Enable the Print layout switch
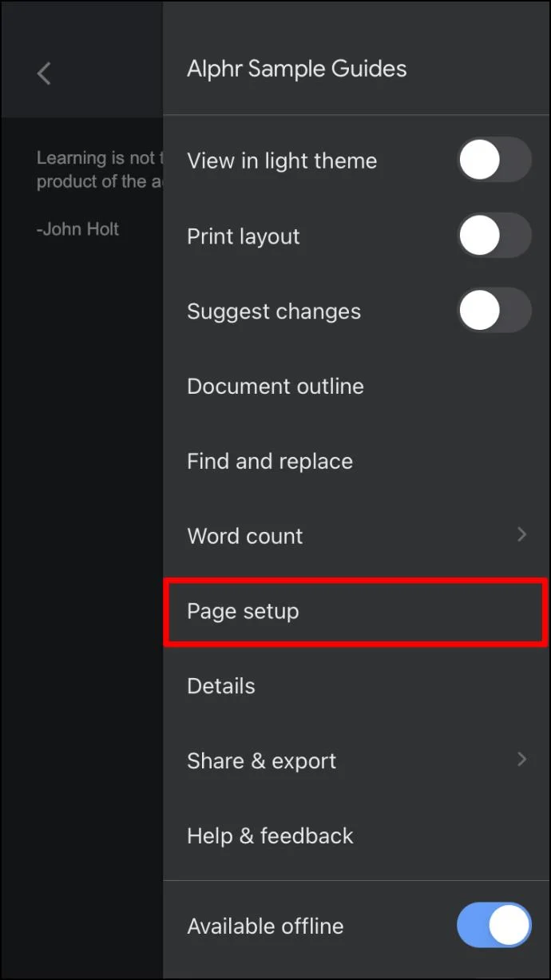The width and height of the screenshot is (551, 980). pyautogui.click(x=494, y=236)
